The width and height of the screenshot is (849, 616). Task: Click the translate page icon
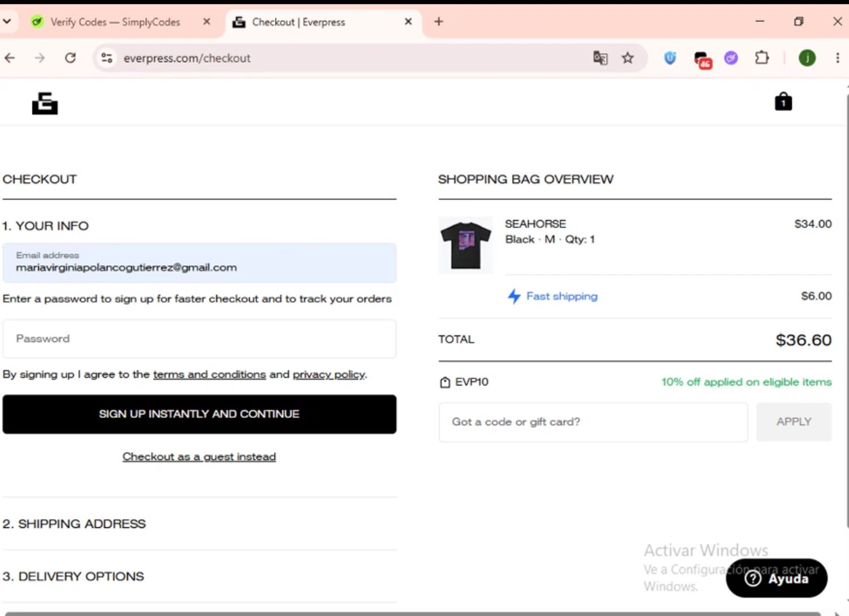pyautogui.click(x=601, y=58)
